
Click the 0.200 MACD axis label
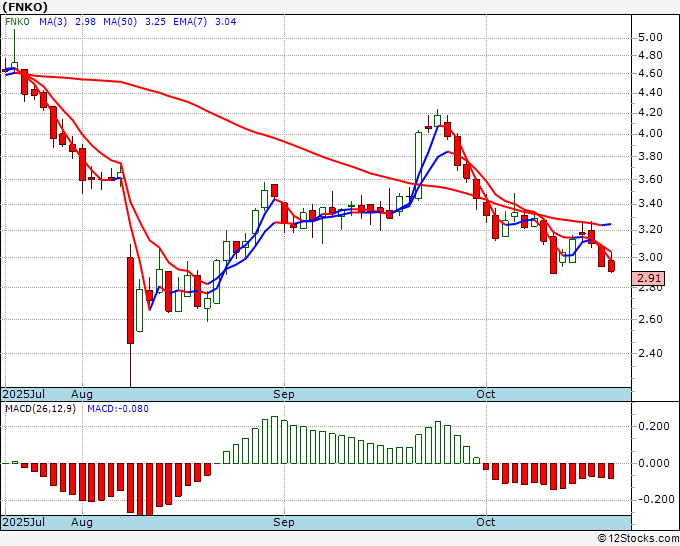coord(654,426)
